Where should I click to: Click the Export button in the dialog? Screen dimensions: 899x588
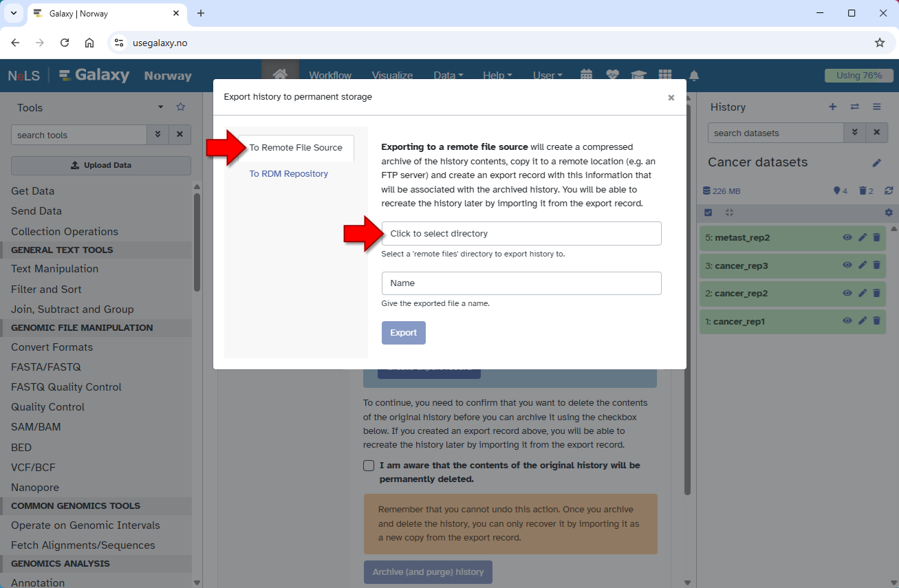(x=404, y=333)
